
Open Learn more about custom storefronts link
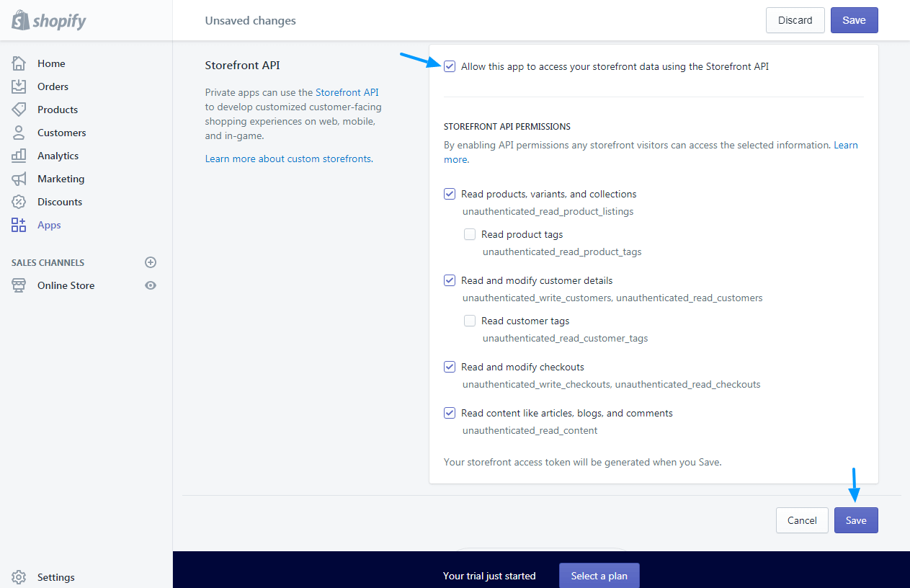pos(288,159)
